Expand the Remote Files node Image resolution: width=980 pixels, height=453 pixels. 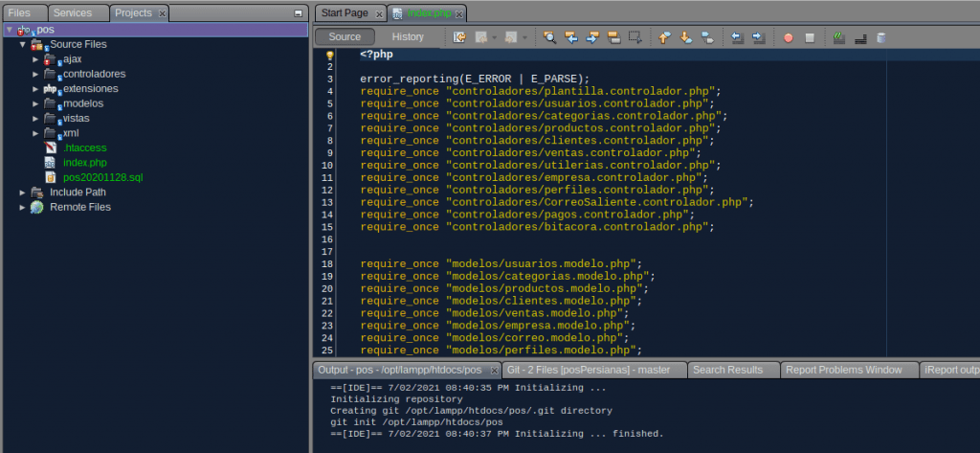pyautogui.click(x=23, y=207)
